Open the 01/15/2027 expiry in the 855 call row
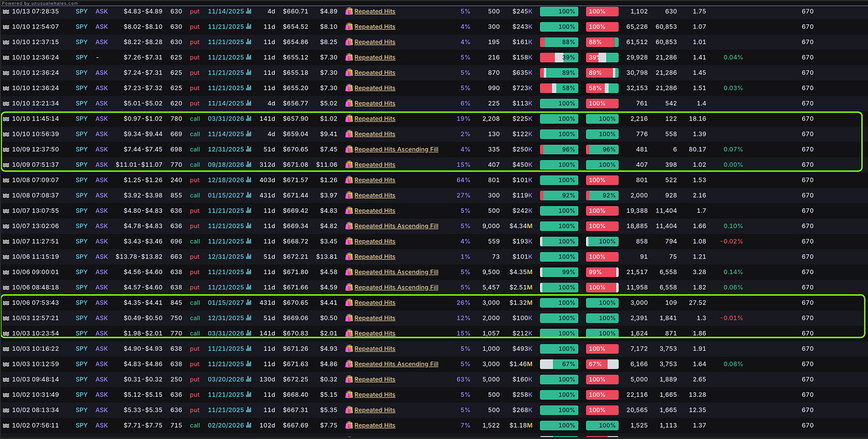The width and height of the screenshot is (868, 439). point(225,195)
